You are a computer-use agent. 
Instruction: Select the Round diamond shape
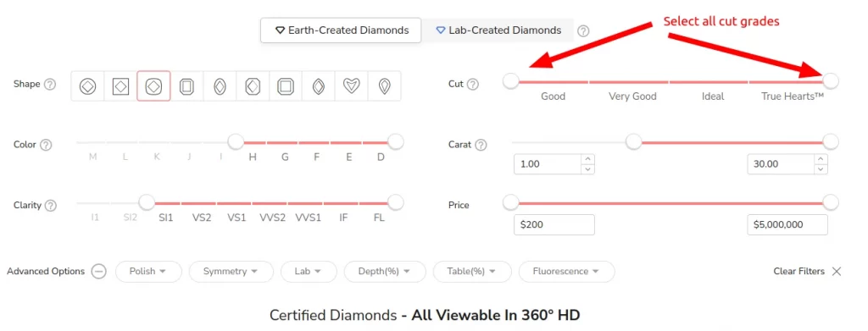(87, 86)
